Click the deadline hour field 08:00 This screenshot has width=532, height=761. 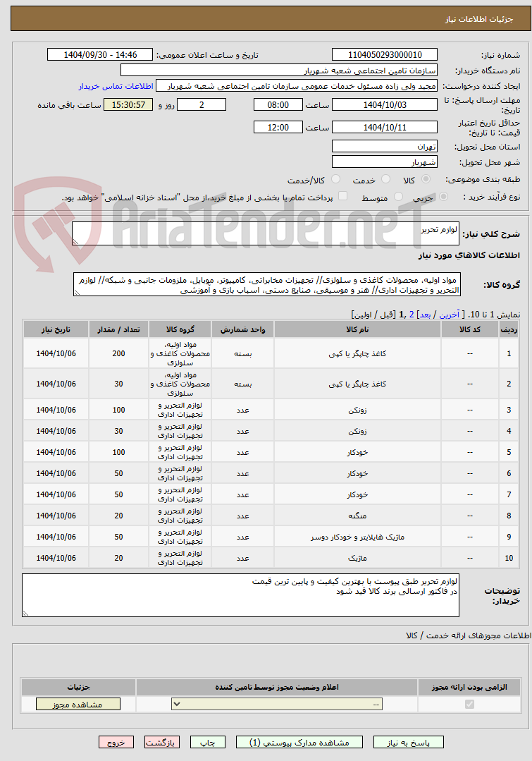(278, 105)
